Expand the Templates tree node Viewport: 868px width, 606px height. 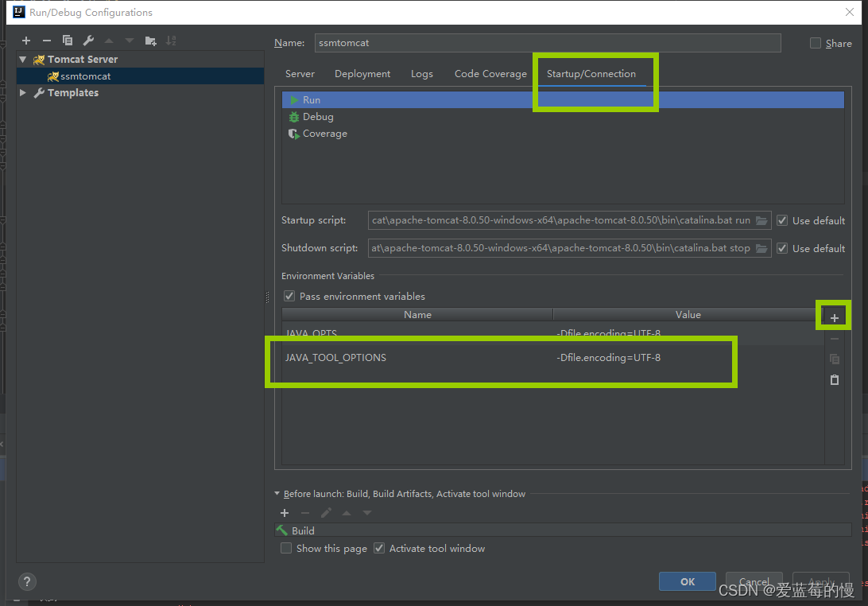[x=23, y=92]
